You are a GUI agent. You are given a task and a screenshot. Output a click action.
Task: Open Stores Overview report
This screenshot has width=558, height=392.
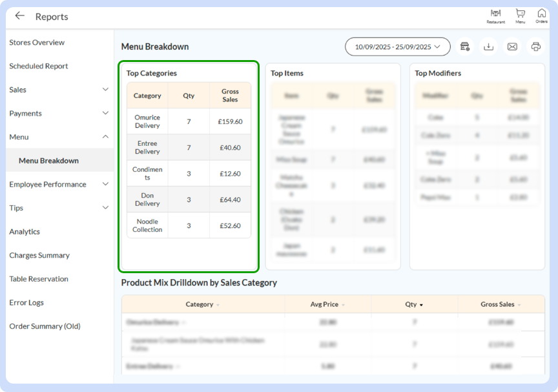[37, 43]
